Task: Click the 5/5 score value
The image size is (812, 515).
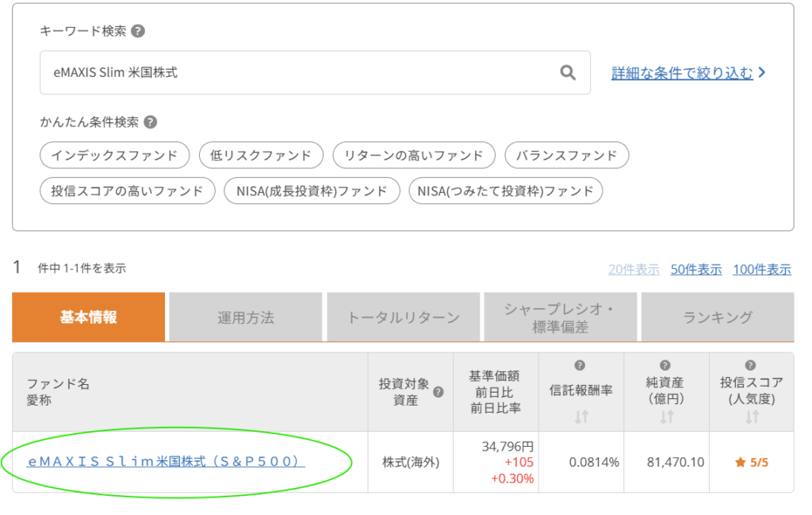Action: pyautogui.click(x=759, y=462)
